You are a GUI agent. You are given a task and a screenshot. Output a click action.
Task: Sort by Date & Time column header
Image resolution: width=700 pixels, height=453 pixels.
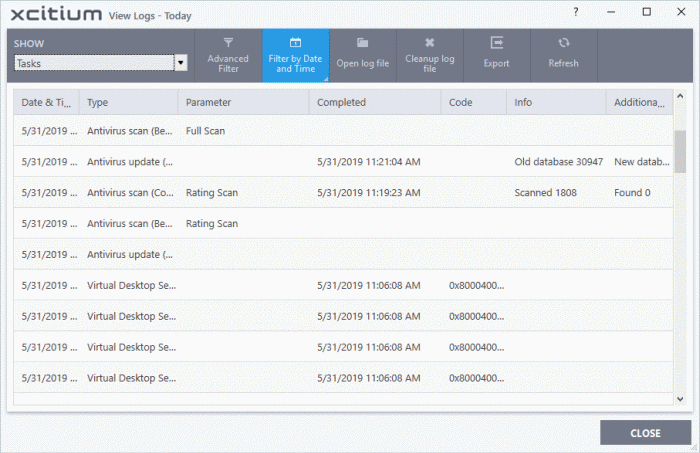(x=46, y=103)
